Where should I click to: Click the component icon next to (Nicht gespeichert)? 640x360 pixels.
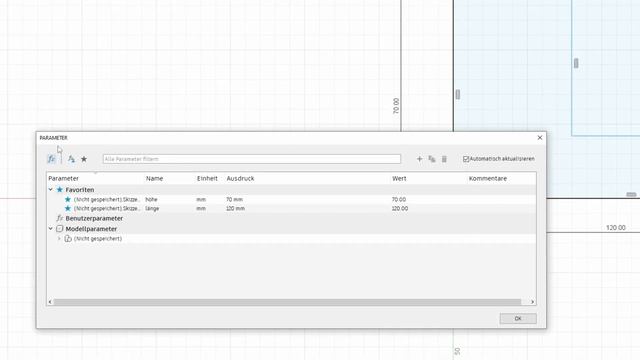[68, 239]
